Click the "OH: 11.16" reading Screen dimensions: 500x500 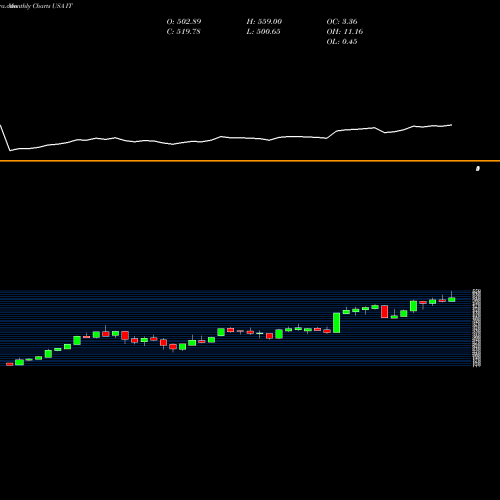point(345,32)
